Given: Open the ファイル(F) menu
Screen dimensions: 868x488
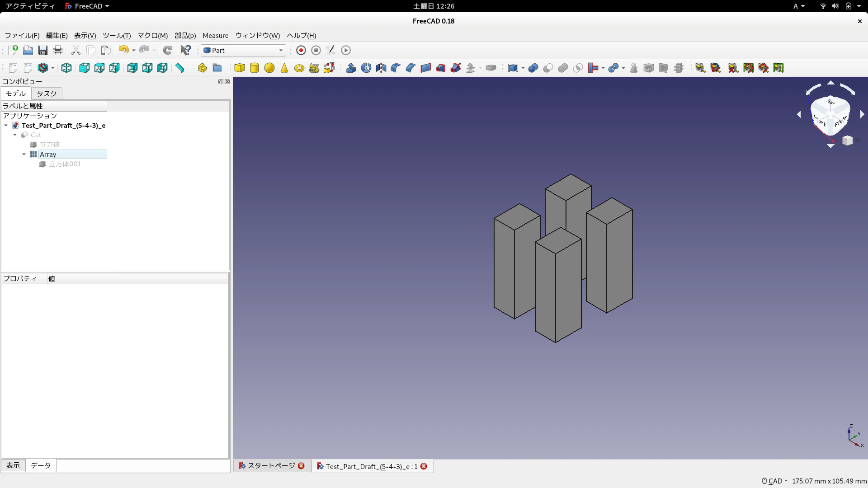Looking at the screenshot, I should pyautogui.click(x=22, y=36).
